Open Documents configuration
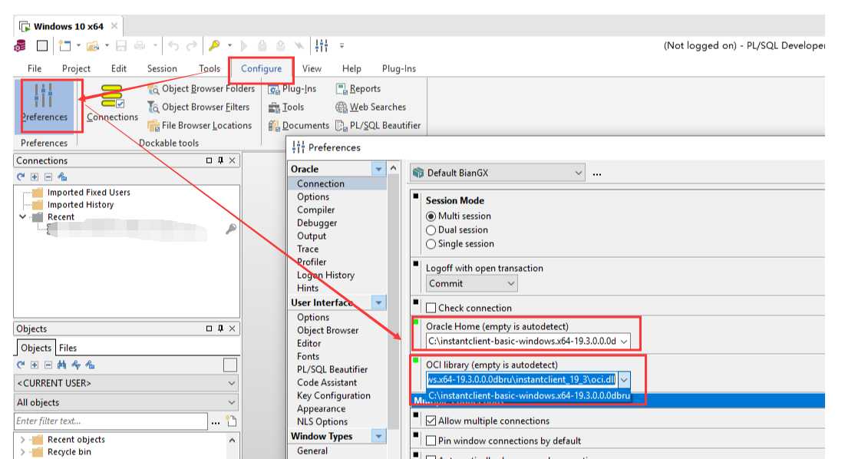 (x=299, y=126)
